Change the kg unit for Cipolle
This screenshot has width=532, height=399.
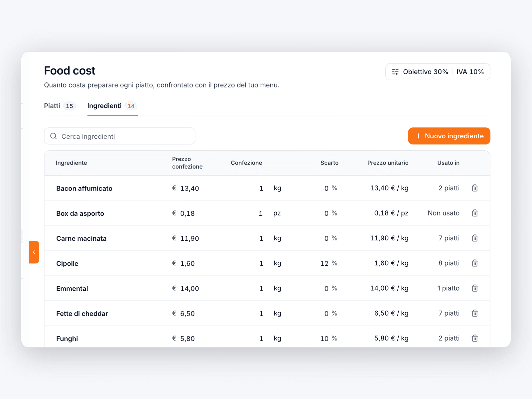pyautogui.click(x=277, y=263)
